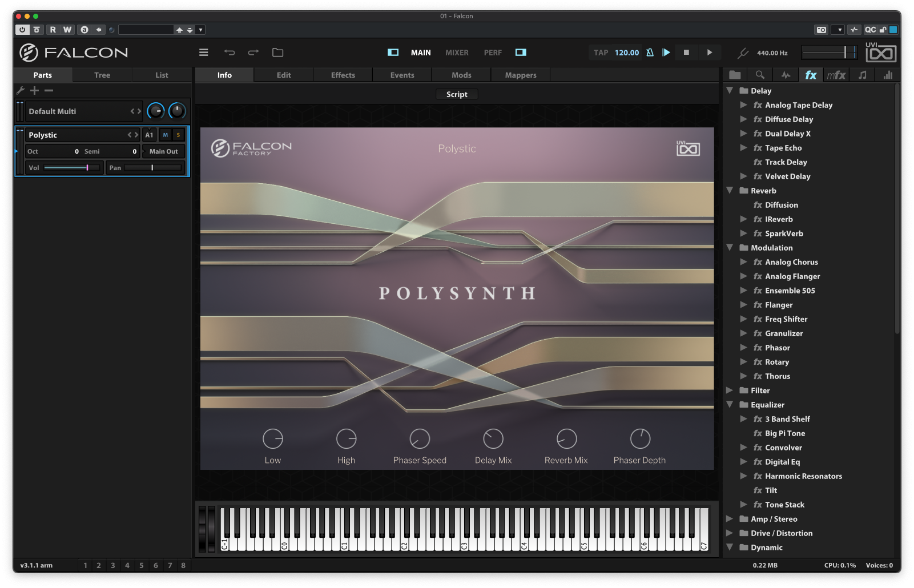This screenshot has width=914, height=588.
Task: Toggle the host lock icon
Action: [883, 30]
